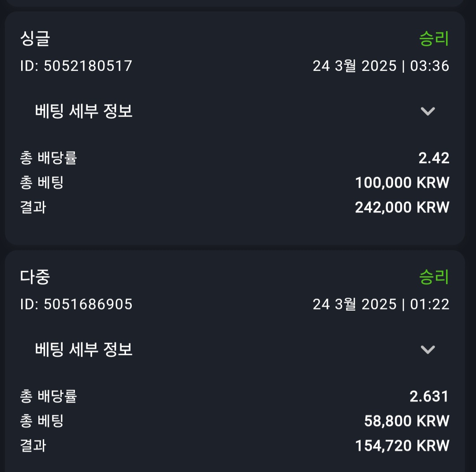Viewport: 476px width, 472px height.
Task: Click the green 승리 status on the 다중 bet
Action: point(434,277)
